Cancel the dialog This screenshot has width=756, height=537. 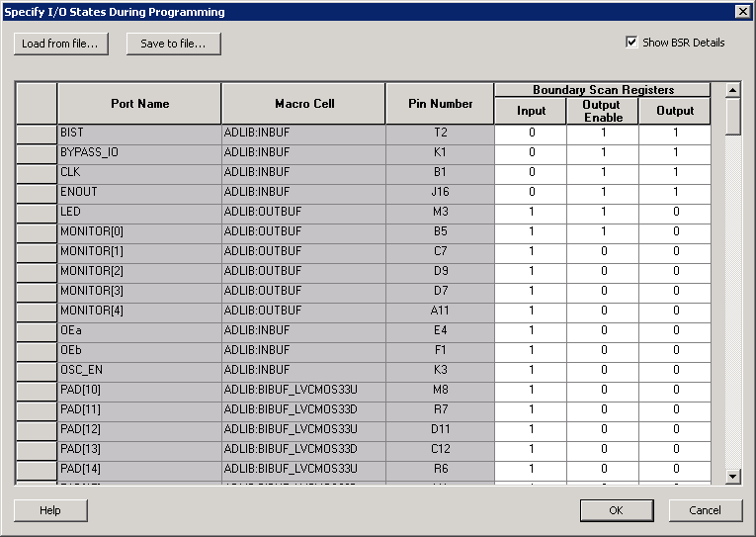pos(705,510)
